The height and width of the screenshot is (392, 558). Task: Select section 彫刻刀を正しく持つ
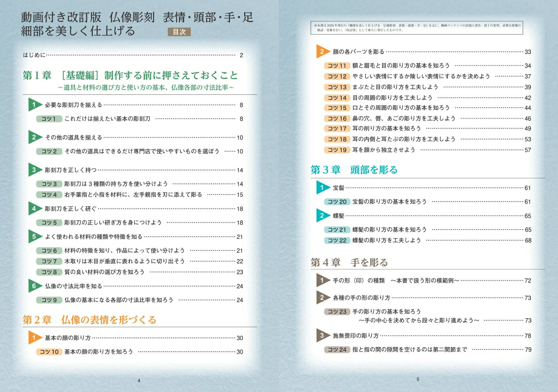[136, 170]
